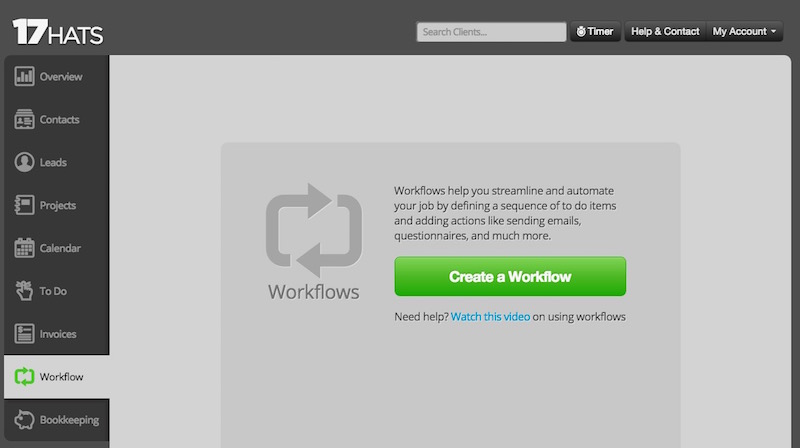Click the workflows description paragraph
This screenshot has width=800, height=448.
505,213
